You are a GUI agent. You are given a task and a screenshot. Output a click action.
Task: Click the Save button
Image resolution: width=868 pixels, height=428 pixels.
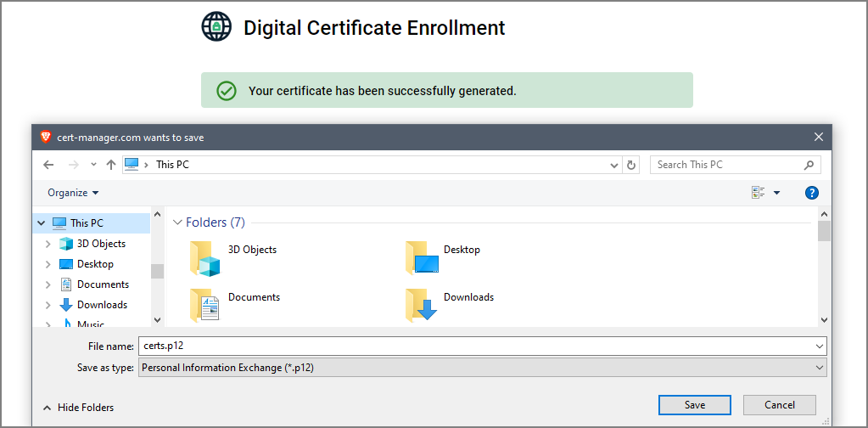(695, 405)
